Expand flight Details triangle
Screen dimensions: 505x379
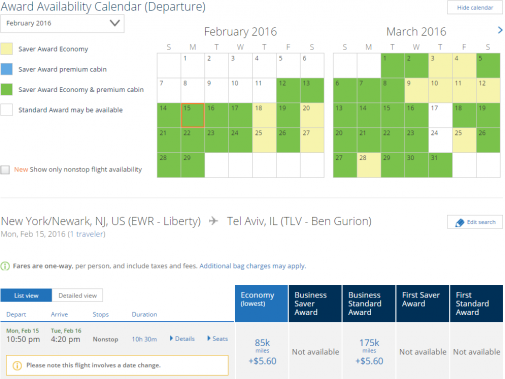click(171, 338)
